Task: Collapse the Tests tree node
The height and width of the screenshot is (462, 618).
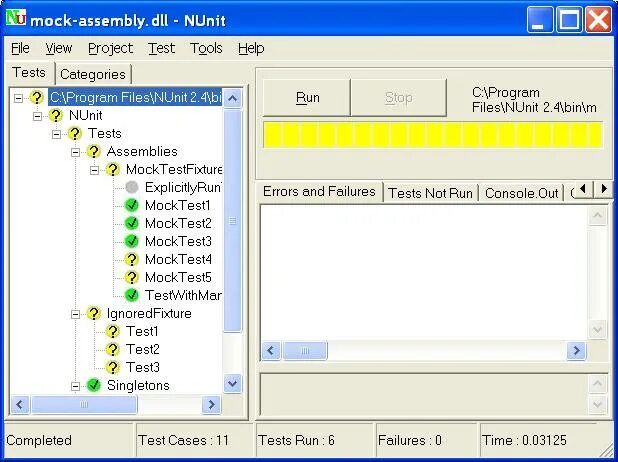Action: point(56,134)
